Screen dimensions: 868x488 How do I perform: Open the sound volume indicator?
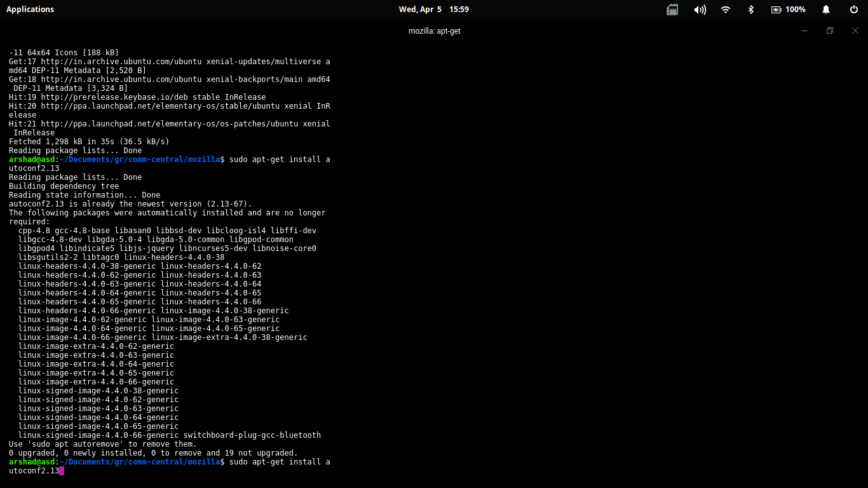700,10
